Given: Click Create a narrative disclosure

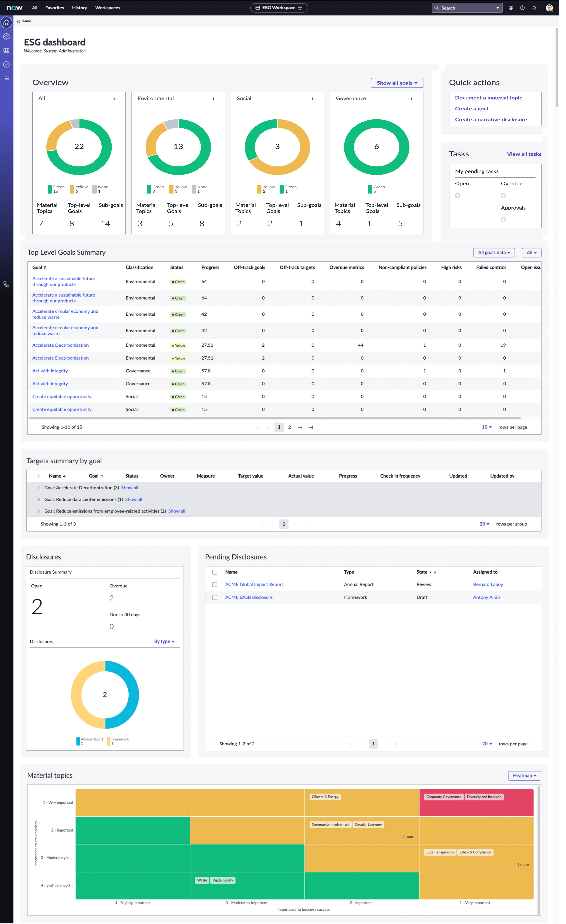Looking at the screenshot, I should (x=491, y=120).
